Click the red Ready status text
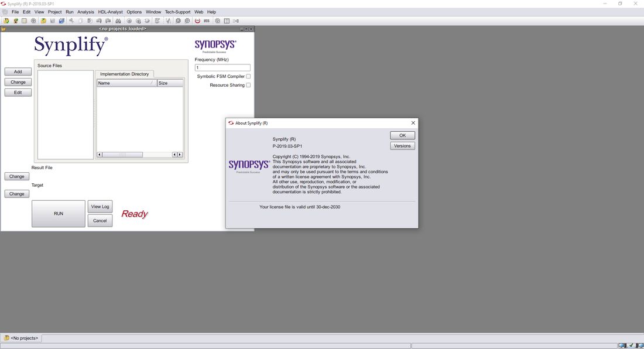The image size is (644, 349). [x=134, y=214]
